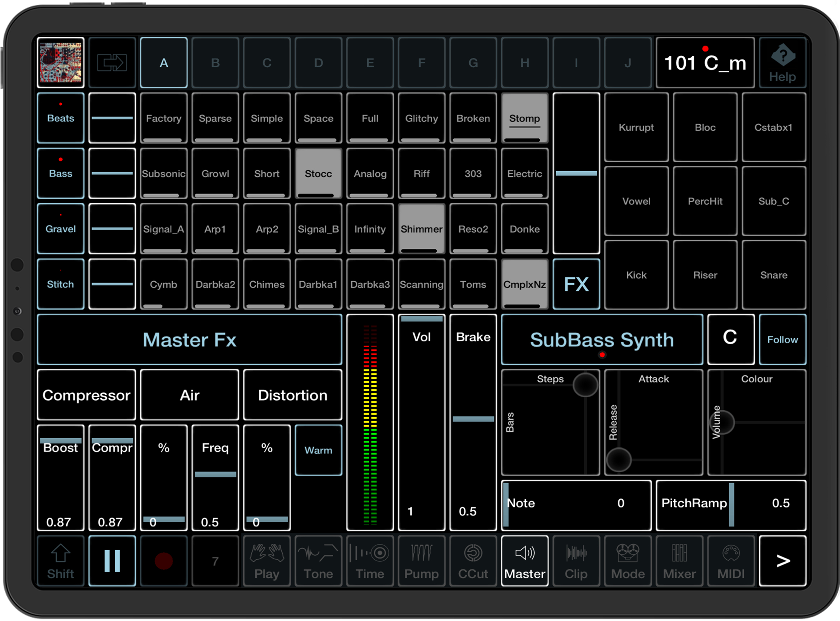Expand the next page with the arrow button
This screenshot has width=840, height=621.
pos(783,560)
